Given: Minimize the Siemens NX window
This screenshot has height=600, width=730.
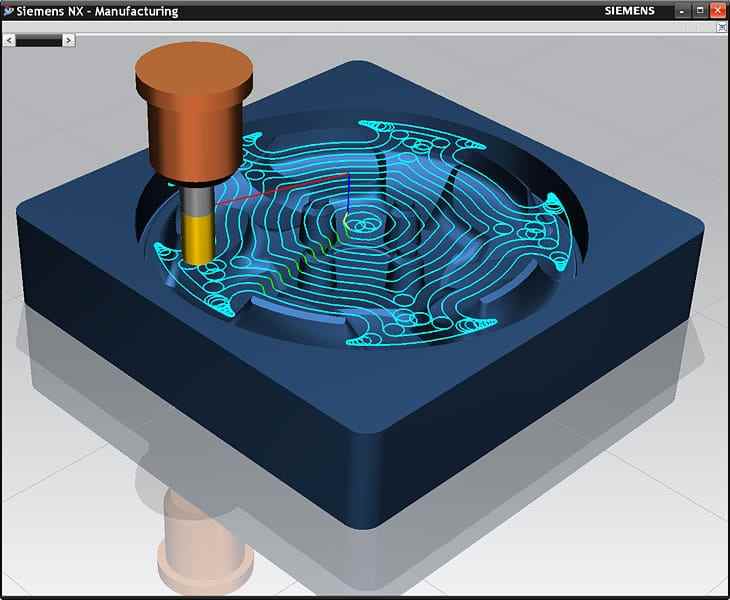Looking at the screenshot, I should 683,11.
